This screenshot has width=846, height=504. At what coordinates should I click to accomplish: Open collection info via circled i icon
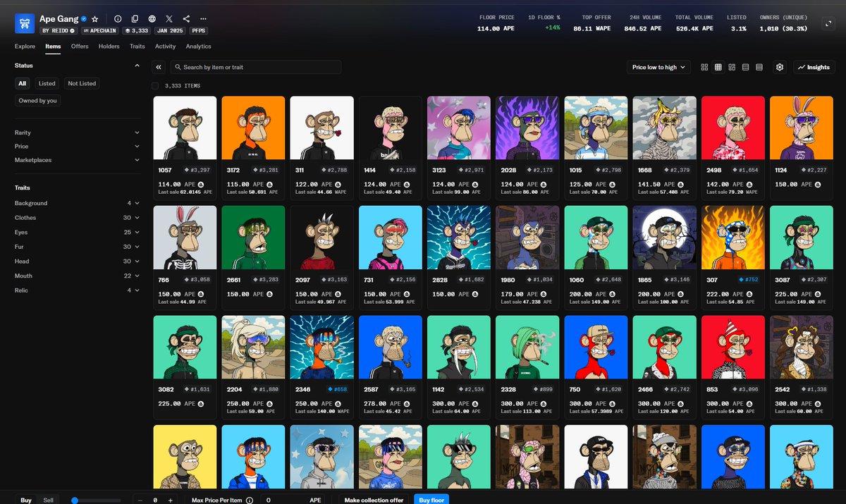[118, 19]
